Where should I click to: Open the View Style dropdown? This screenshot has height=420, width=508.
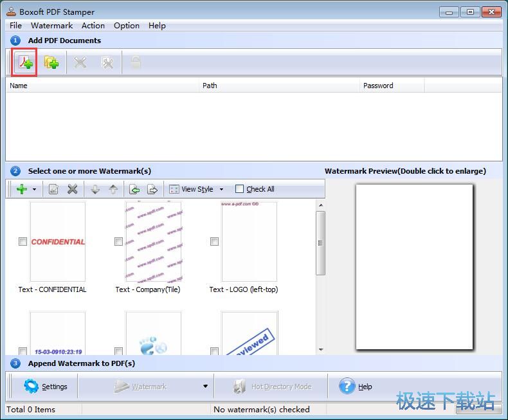(196, 189)
